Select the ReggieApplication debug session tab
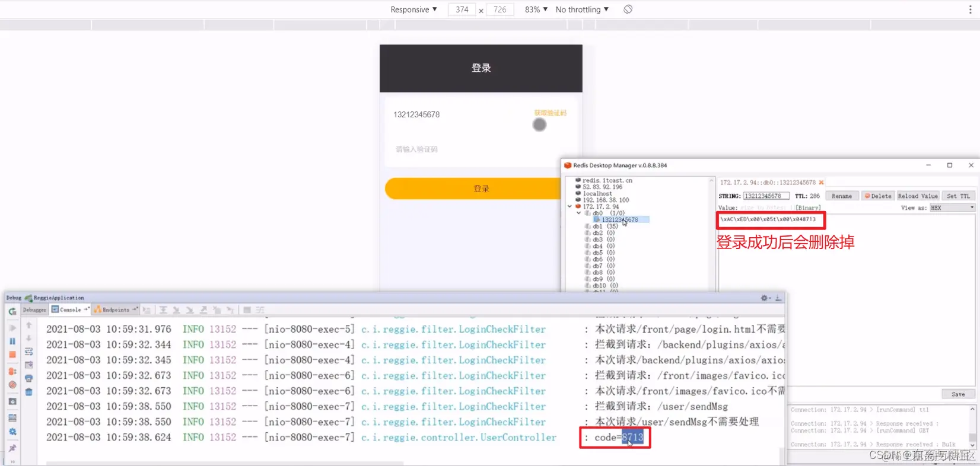980x466 pixels. coord(55,298)
